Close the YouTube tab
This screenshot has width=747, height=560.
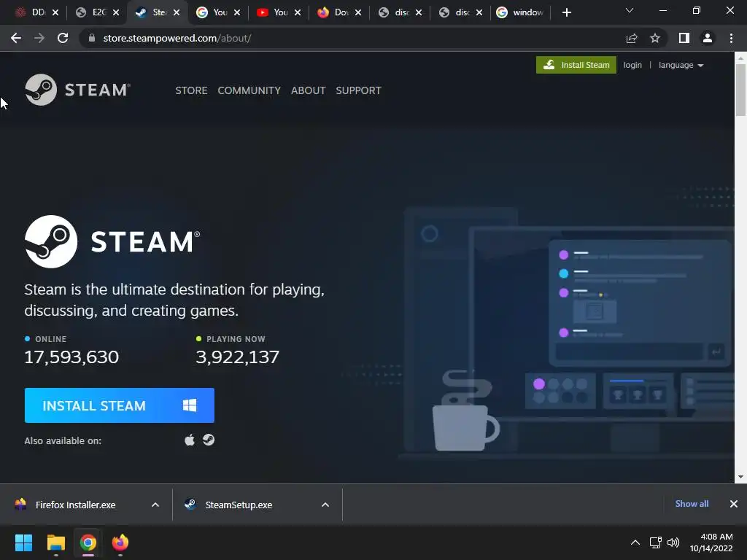298,12
